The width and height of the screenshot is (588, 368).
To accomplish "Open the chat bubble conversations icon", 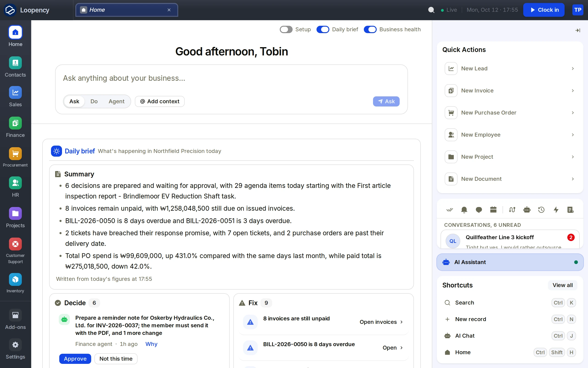I will click(479, 210).
